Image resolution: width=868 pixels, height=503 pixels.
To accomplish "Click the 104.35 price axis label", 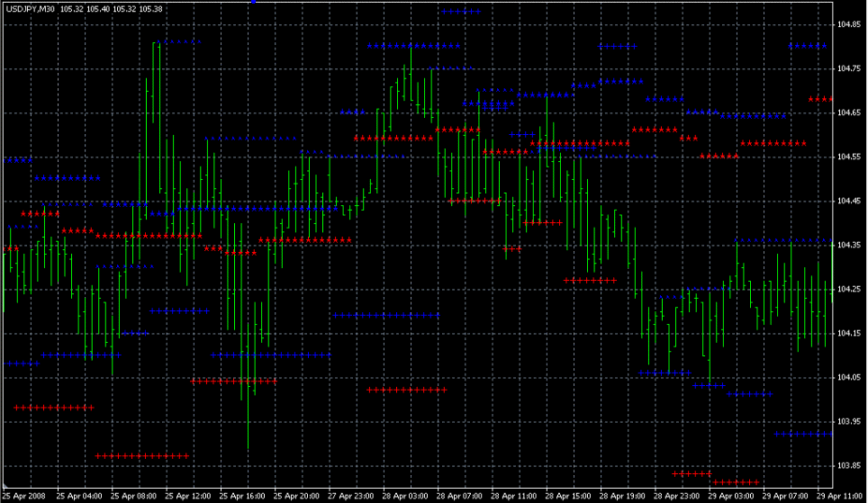I will click(x=850, y=245).
